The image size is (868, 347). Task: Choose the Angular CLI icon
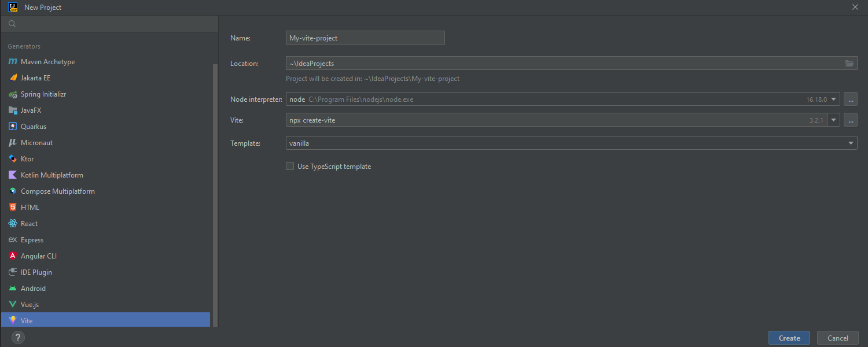[x=13, y=256]
